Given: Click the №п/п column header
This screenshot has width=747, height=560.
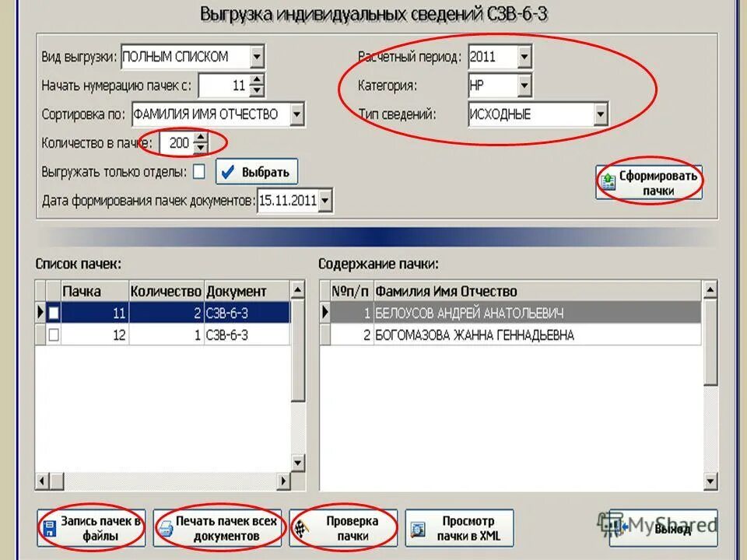Looking at the screenshot, I should pyautogui.click(x=352, y=291).
